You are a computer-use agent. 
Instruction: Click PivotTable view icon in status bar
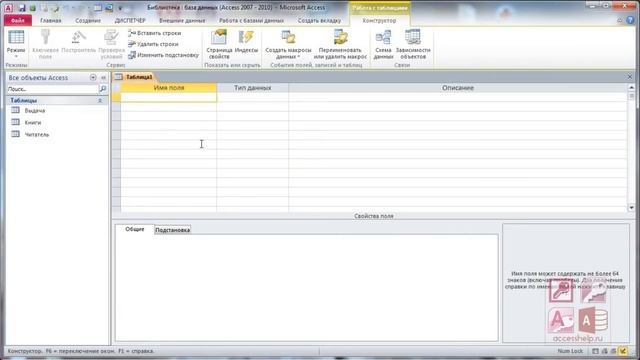pos(605,351)
